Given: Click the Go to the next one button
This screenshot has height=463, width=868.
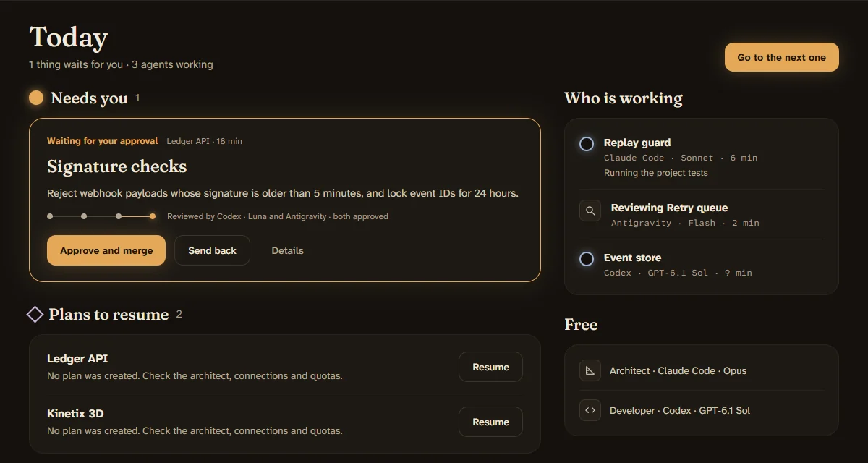Looking at the screenshot, I should click(782, 57).
